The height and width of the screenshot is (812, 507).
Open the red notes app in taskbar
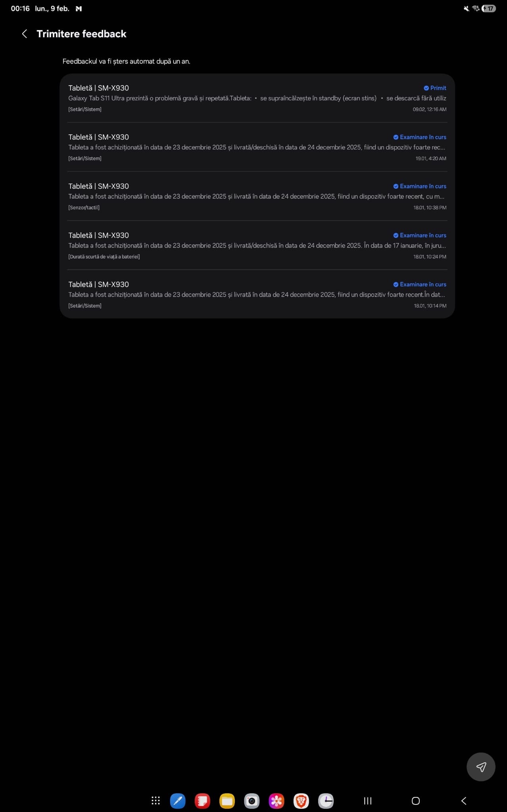coord(202,801)
